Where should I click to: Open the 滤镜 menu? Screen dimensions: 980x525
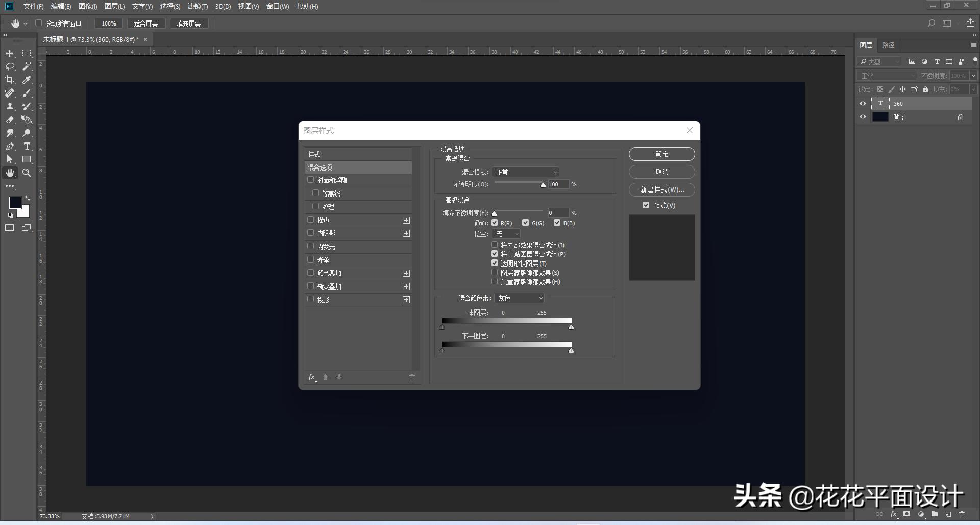199,7
